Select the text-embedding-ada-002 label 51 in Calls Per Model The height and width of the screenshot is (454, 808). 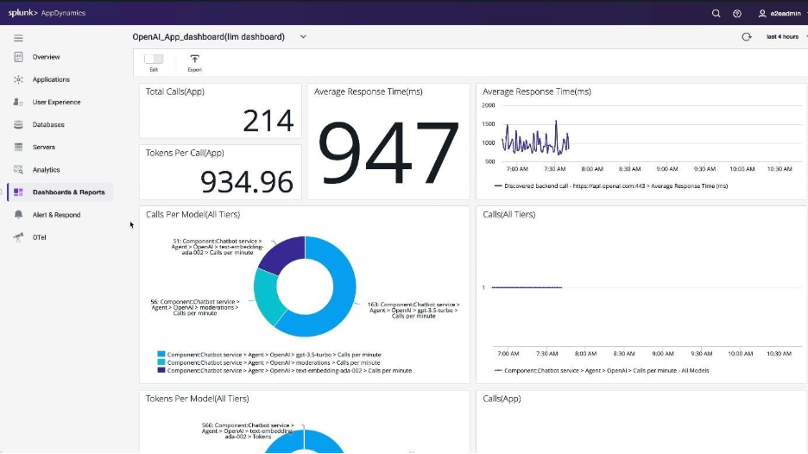pyautogui.click(x=217, y=247)
